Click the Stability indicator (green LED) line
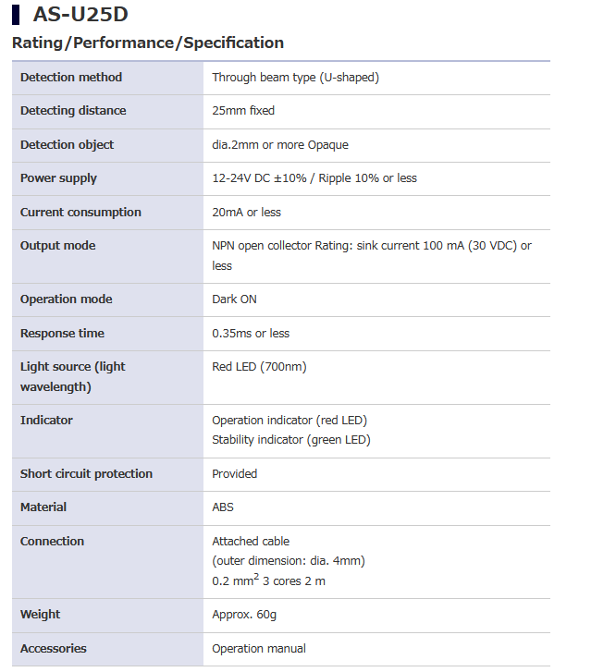616x672 pixels. 290,440
